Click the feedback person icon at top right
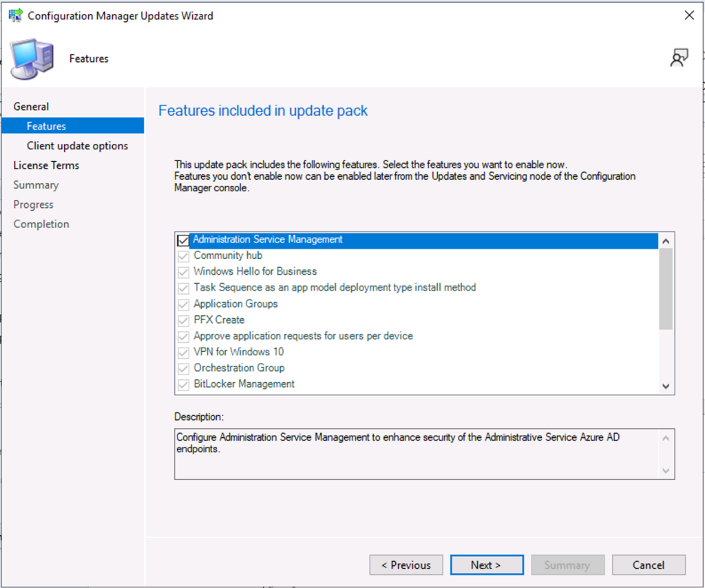 (679, 58)
